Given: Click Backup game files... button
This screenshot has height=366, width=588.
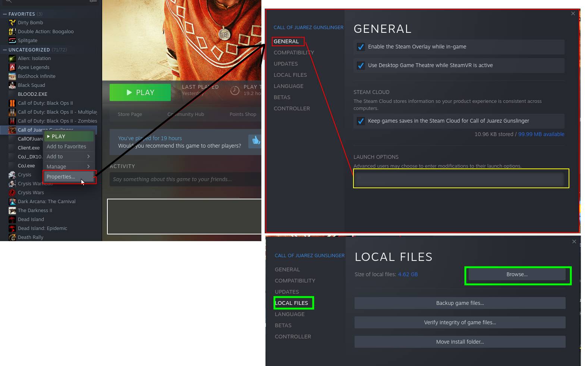Looking at the screenshot, I should 460,303.
